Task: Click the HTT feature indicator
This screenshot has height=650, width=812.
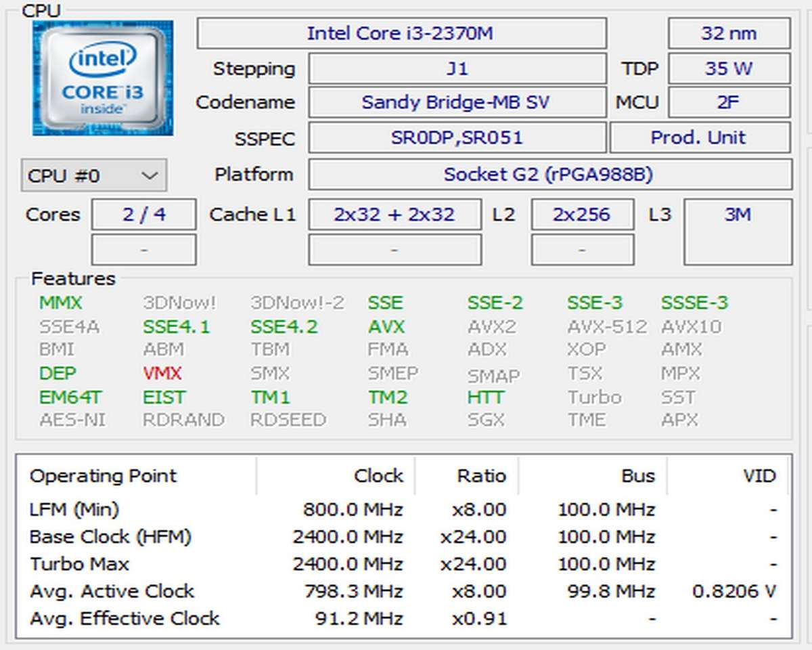Action: pos(485,397)
